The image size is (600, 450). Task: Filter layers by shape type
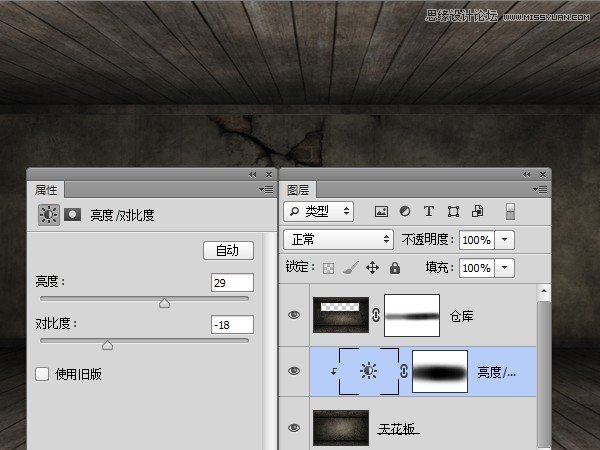(x=453, y=211)
